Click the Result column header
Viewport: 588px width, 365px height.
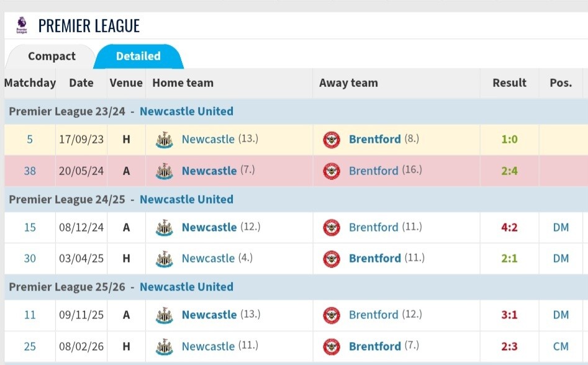tap(509, 83)
